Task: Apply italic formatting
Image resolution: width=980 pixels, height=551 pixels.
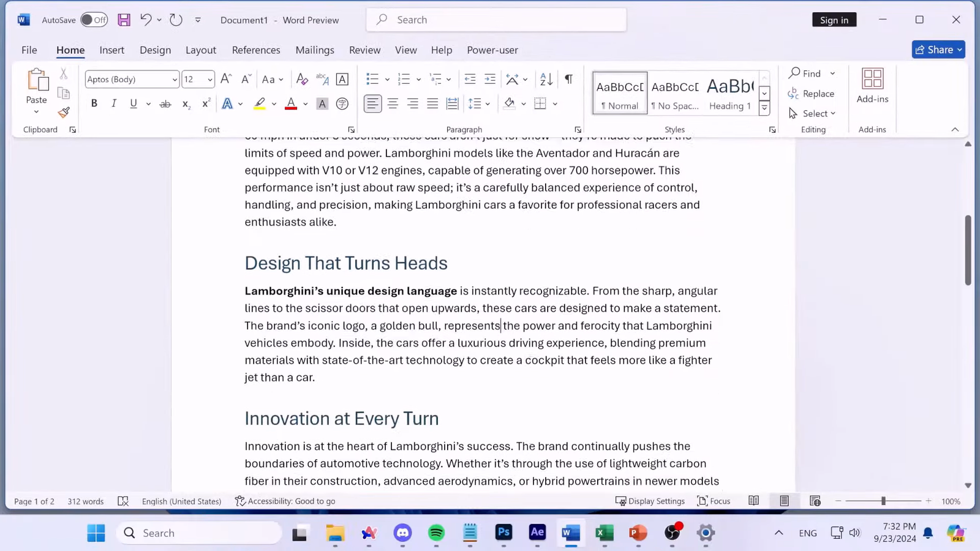Action: tap(113, 103)
